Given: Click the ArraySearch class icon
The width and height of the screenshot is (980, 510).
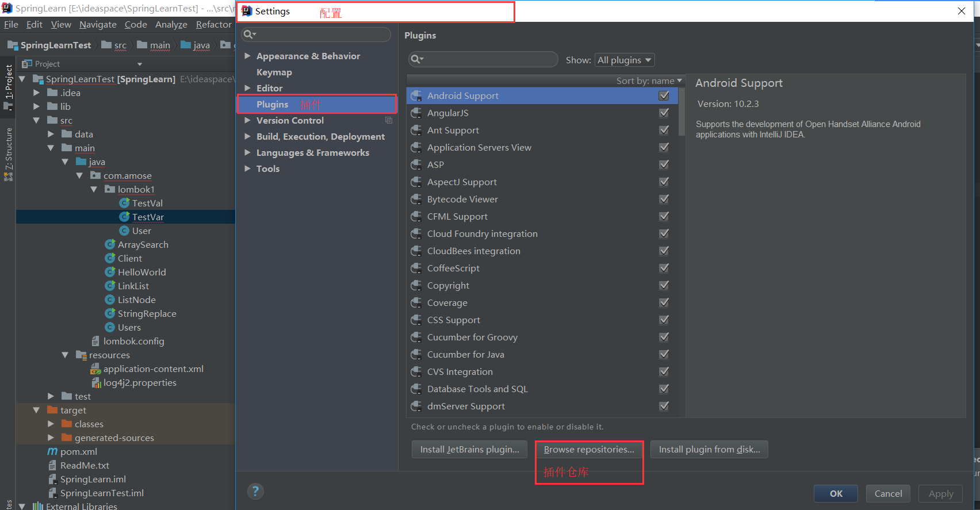Looking at the screenshot, I should (x=110, y=244).
